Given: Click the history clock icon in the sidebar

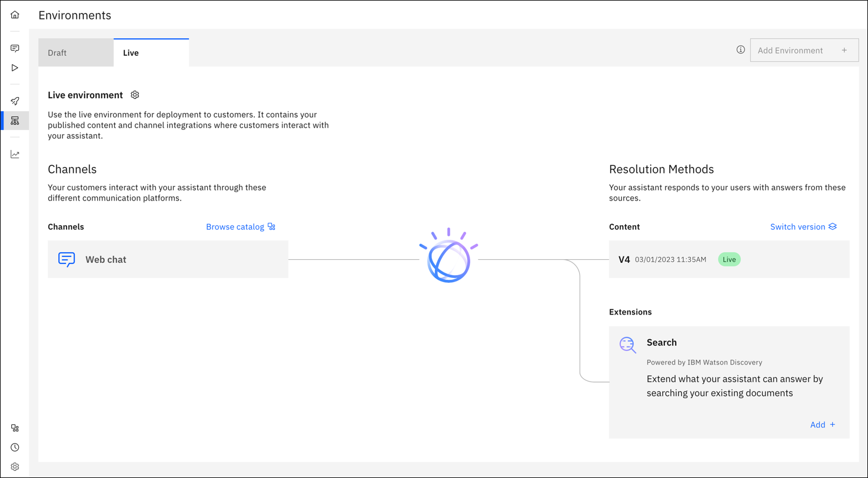Looking at the screenshot, I should [15, 447].
